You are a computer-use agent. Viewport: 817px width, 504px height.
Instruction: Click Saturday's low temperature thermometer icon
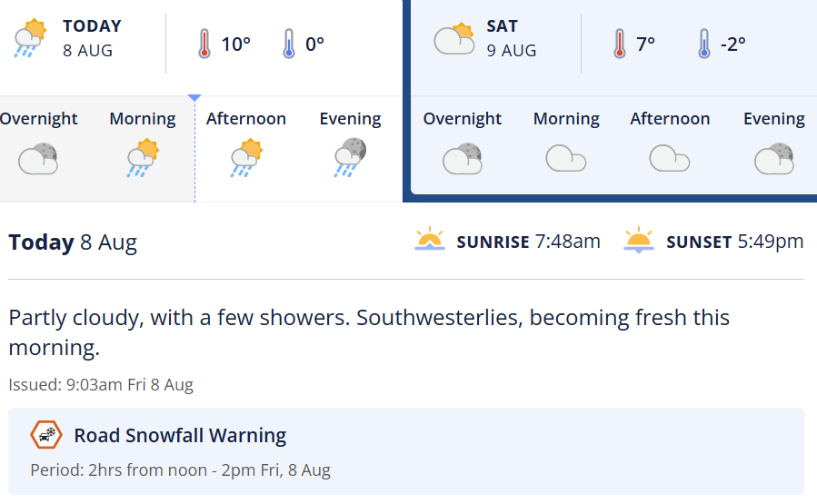coord(704,43)
